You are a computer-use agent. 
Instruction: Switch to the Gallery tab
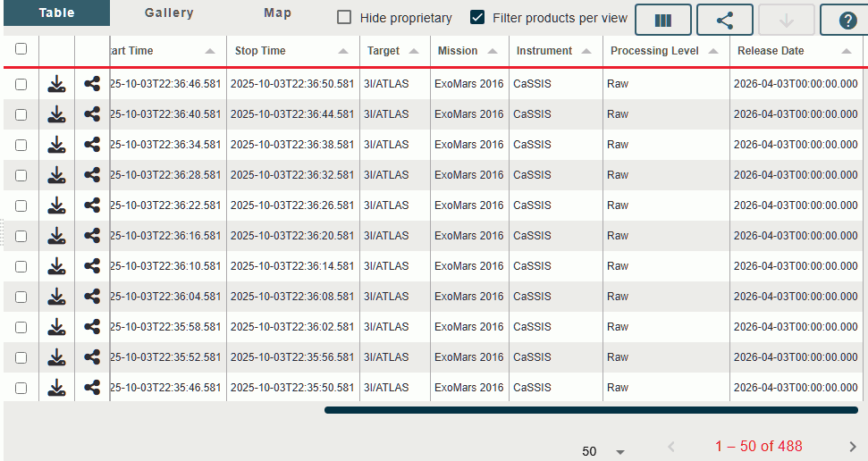[169, 13]
